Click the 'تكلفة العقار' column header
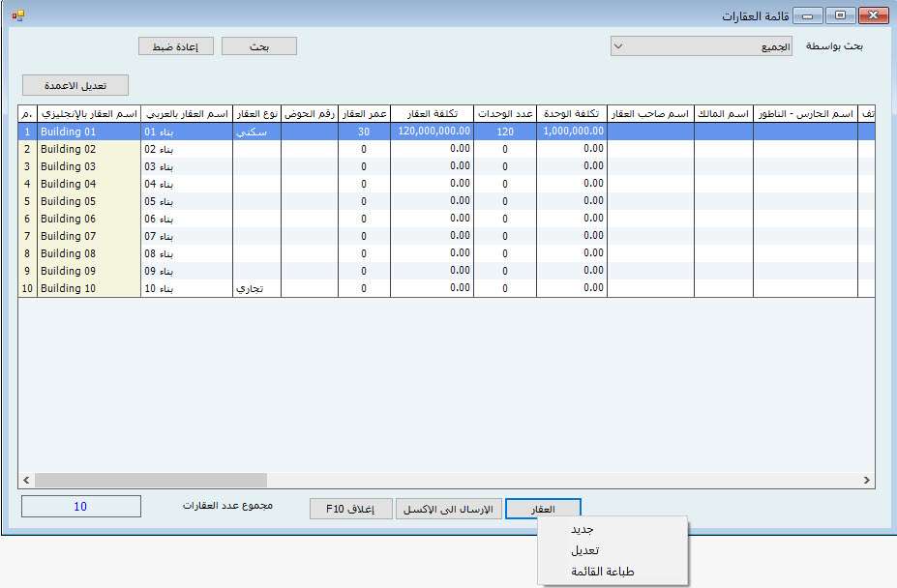Viewport: 897px width, 588px height. pyautogui.click(x=433, y=113)
